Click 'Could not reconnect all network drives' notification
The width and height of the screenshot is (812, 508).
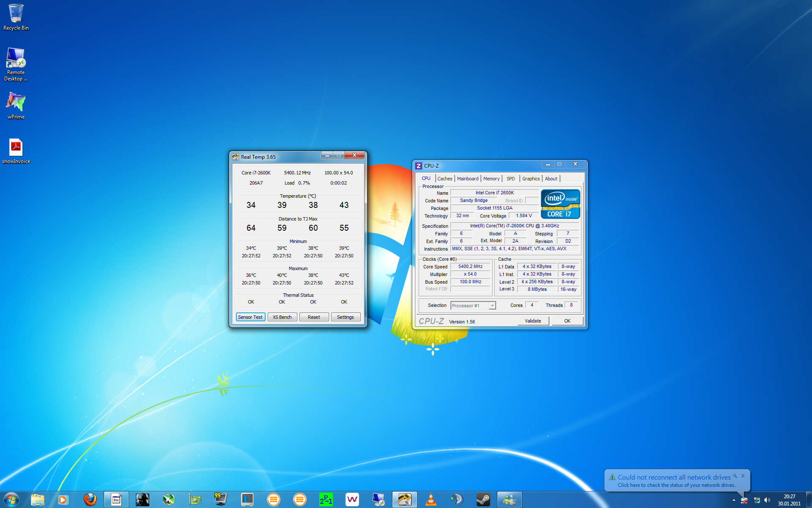click(x=674, y=477)
